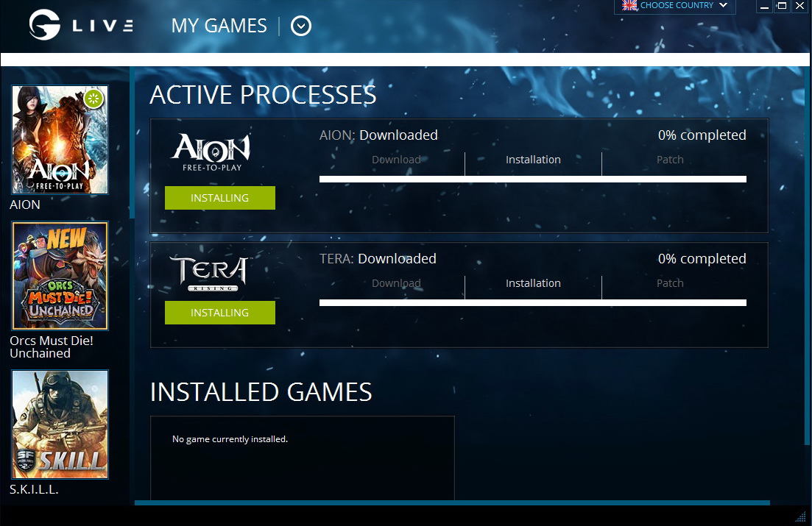The image size is (812, 526).
Task: Open the S.K.I.L.L. cover thumbnail
Action: pos(60,424)
